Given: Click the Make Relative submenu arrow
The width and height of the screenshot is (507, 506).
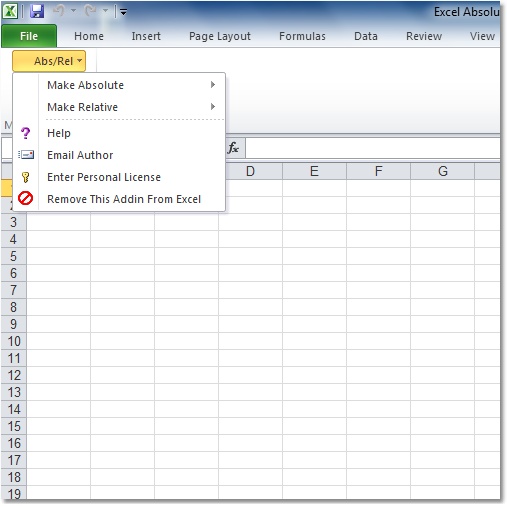Looking at the screenshot, I should tap(213, 107).
